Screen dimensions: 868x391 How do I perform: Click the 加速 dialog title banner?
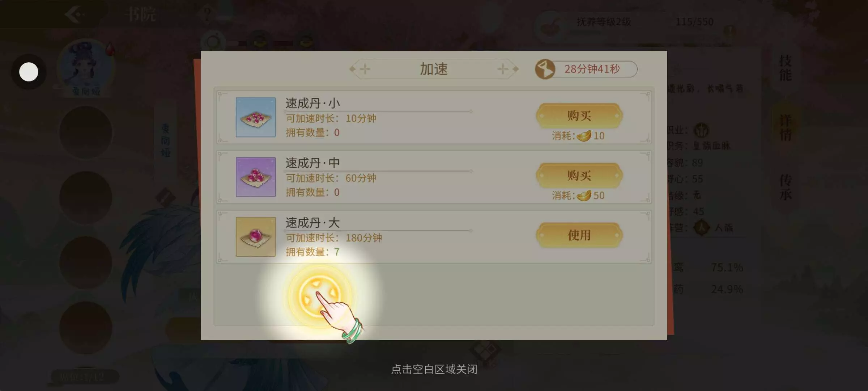click(434, 69)
